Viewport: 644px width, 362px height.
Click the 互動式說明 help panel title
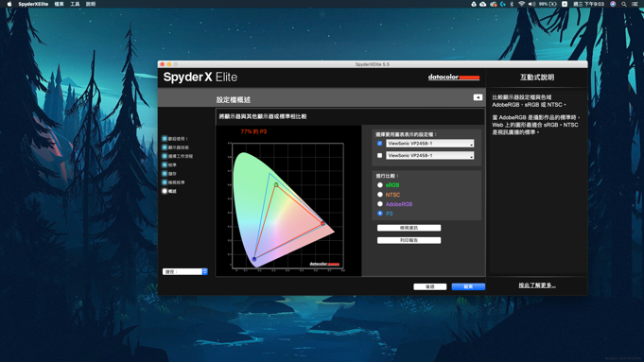537,78
